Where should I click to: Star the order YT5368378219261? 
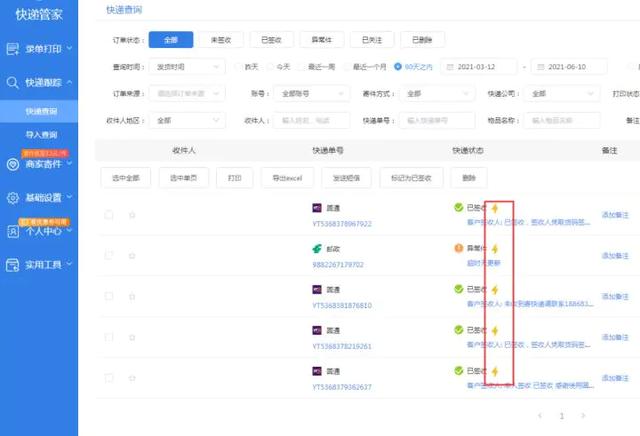pos(132,337)
